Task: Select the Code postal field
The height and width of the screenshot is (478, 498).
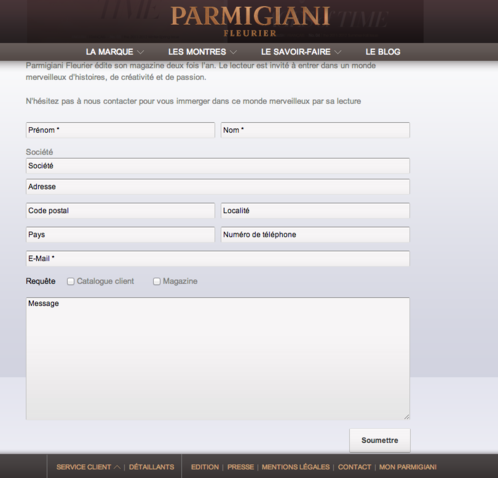Action: coord(120,211)
